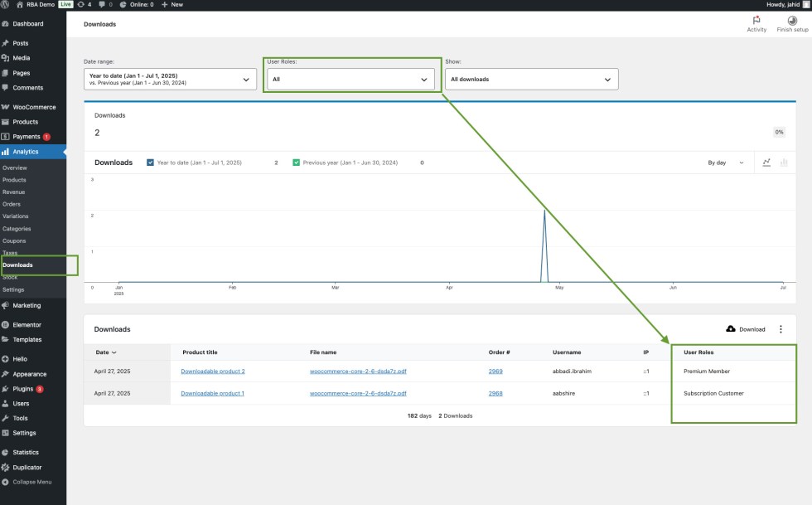Click the Activity flag icon
Viewport: 812px width, 505px height.
click(756, 21)
